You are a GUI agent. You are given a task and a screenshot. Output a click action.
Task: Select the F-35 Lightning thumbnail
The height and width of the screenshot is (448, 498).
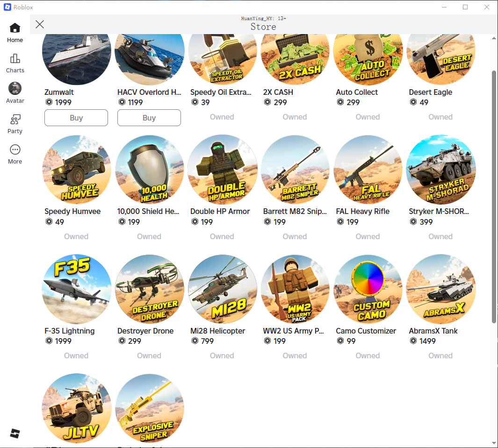tap(77, 289)
